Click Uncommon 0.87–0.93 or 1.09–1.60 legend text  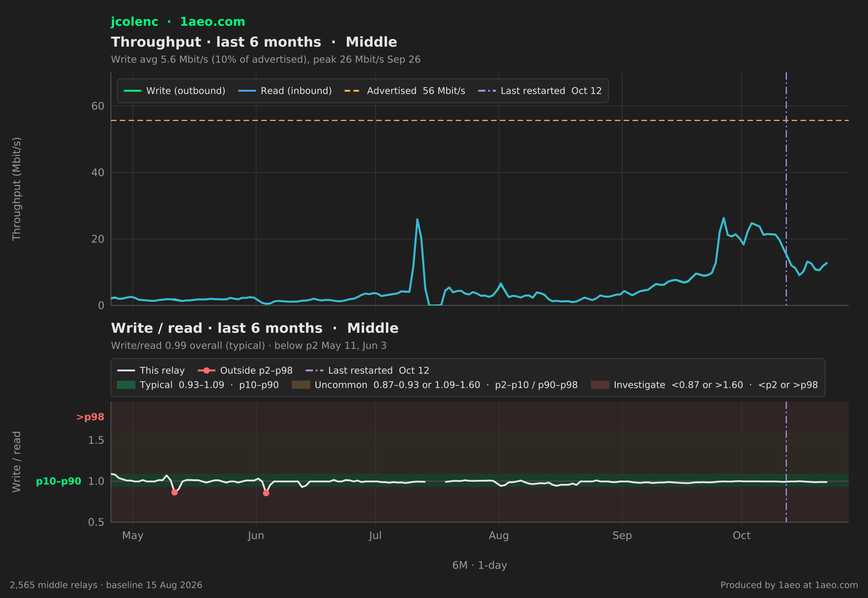tap(446, 385)
